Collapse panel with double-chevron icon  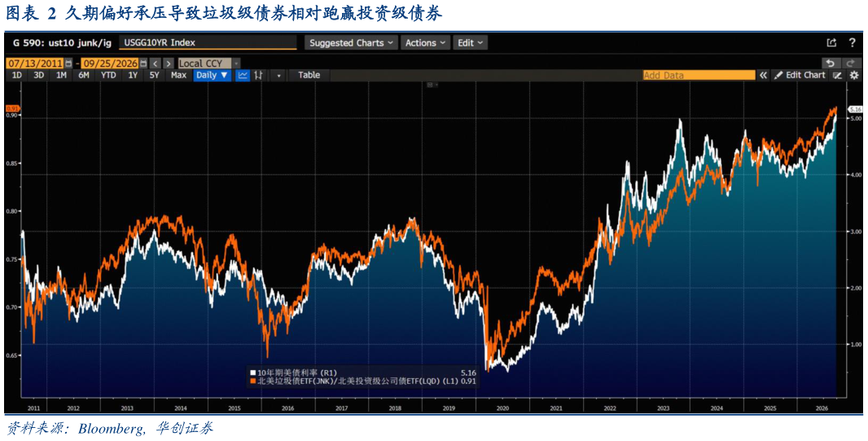point(764,75)
